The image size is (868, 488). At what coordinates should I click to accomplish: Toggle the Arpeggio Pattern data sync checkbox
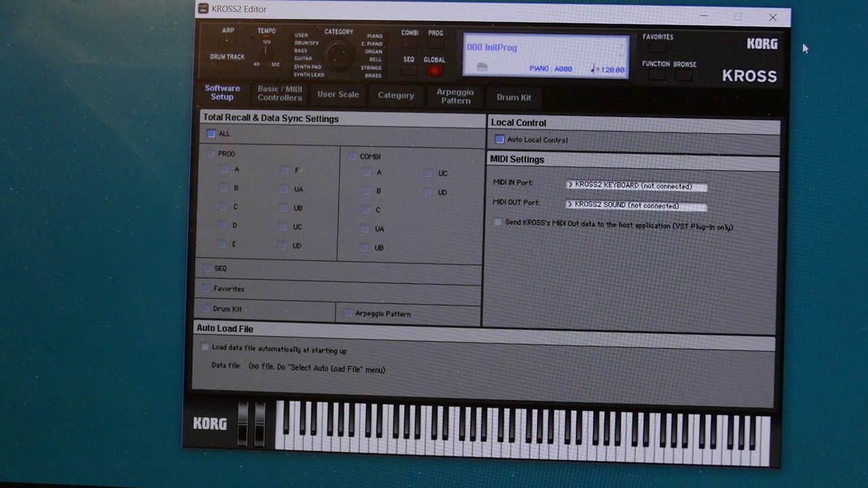click(x=348, y=313)
